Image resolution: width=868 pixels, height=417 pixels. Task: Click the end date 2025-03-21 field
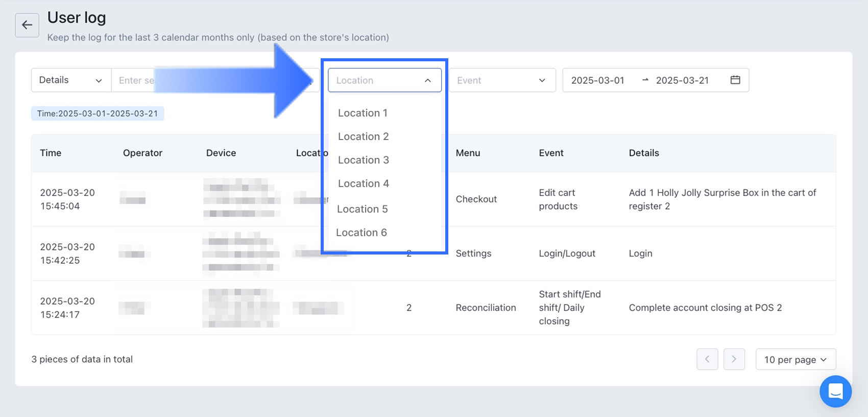[682, 80]
